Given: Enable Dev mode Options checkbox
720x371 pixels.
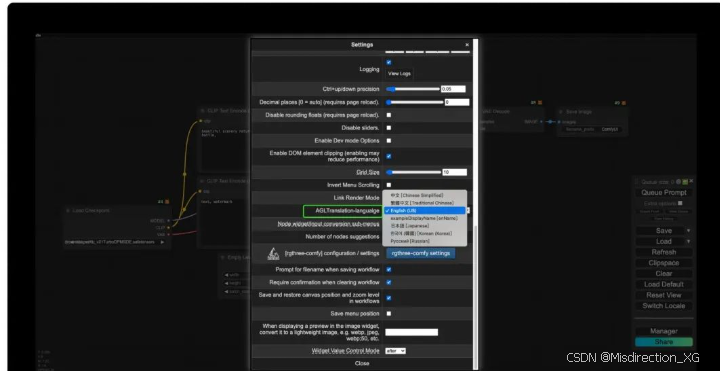Looking at the screenshot, I should point(389,141).
